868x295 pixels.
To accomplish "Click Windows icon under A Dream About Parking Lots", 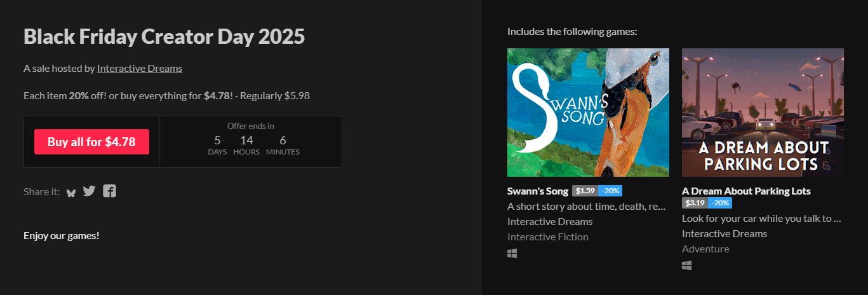I will coord(687,266).
